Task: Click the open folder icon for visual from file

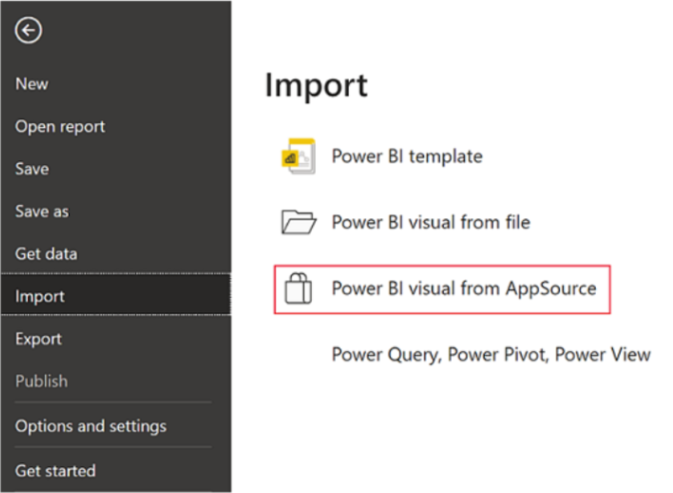Action: pos(298,222)
